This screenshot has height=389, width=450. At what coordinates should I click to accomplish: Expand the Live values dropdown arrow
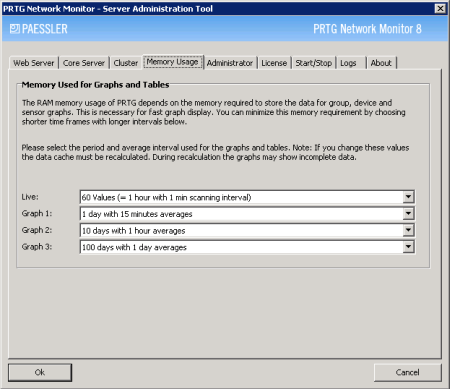point(408,197)
